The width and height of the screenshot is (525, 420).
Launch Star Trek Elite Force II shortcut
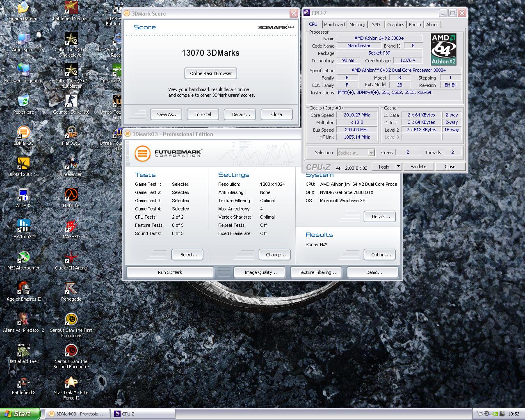pos(71,387)
